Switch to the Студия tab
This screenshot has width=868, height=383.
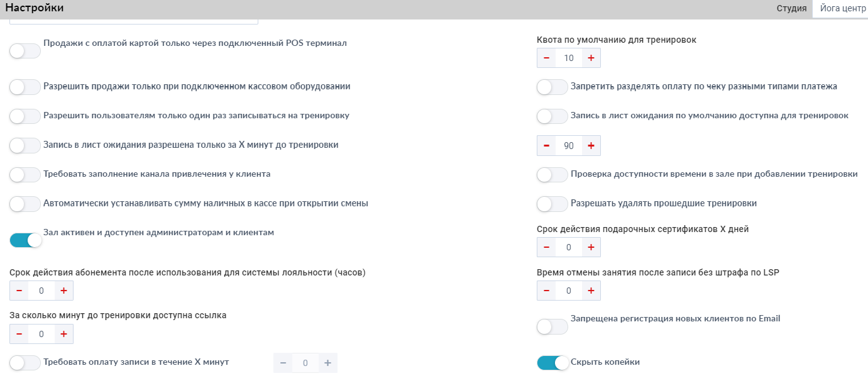pos(791,9)
